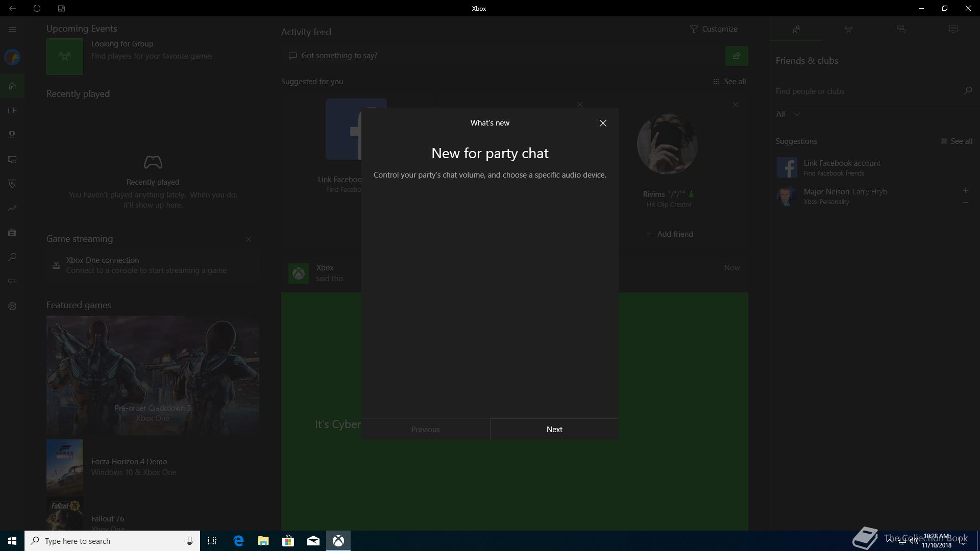Click Add friend under Rivims
The width and height of the screenshot is (980, 551).
tap(669, 234)
